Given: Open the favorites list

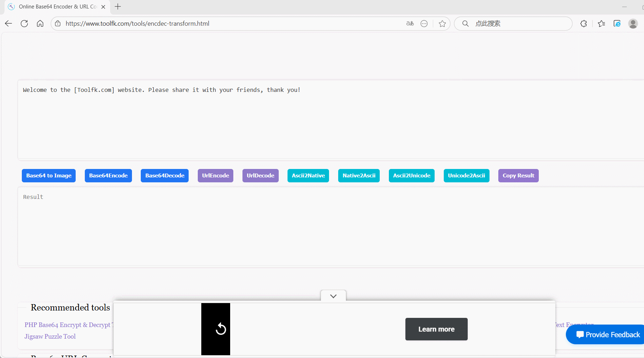Looking at the screenshot, I should pos(601,24).
